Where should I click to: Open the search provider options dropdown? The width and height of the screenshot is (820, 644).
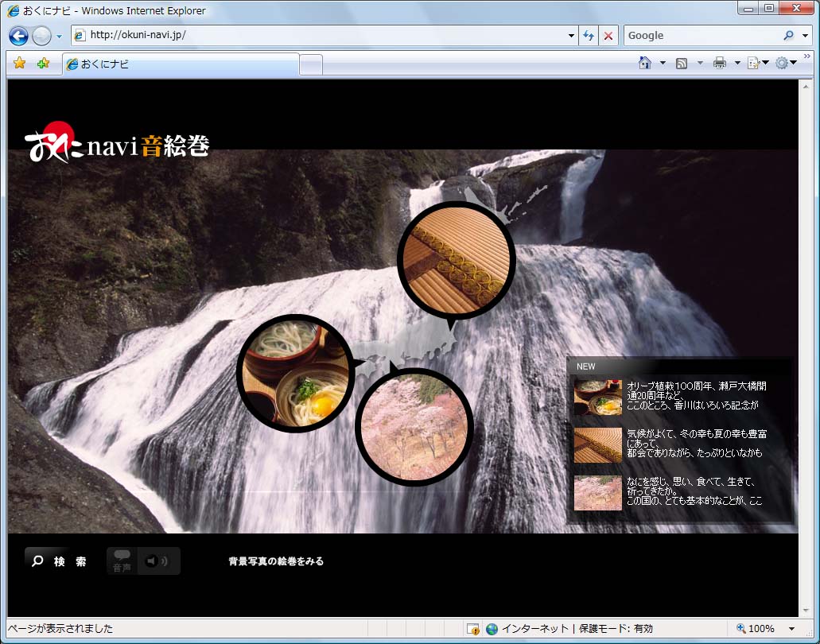pyautogui.click(x=805, y=36)
